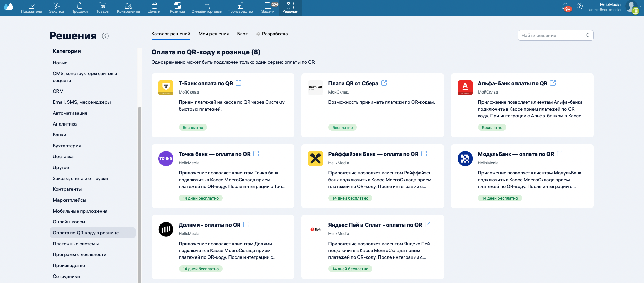Click the search magnifier icon
The height and width of the screenshot is (283, 644).
click(x=588, y=35)
